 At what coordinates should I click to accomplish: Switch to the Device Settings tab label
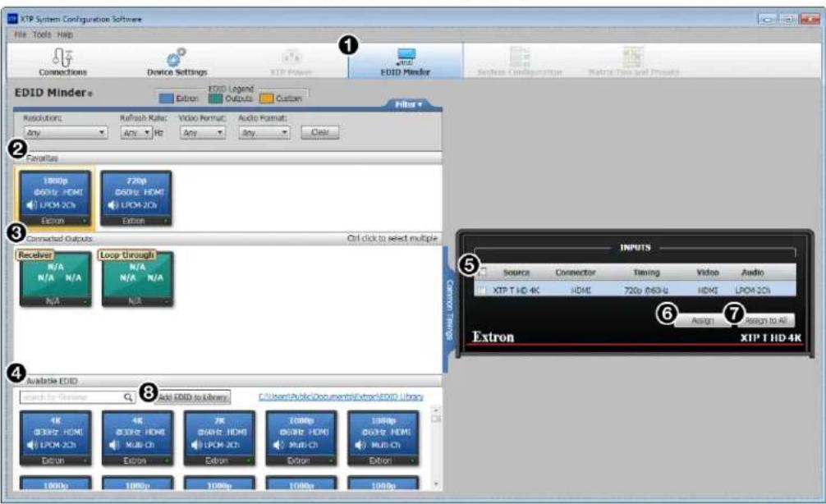[x=177, y=72]
